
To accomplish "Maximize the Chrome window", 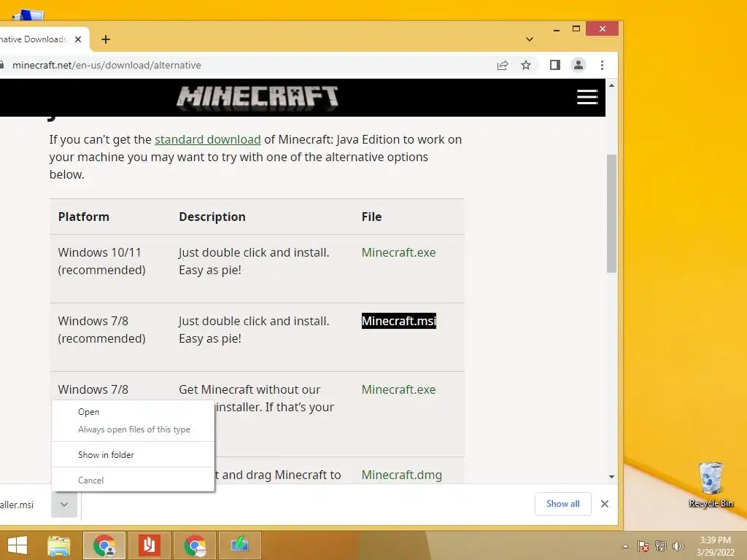I will coord(576,29).
